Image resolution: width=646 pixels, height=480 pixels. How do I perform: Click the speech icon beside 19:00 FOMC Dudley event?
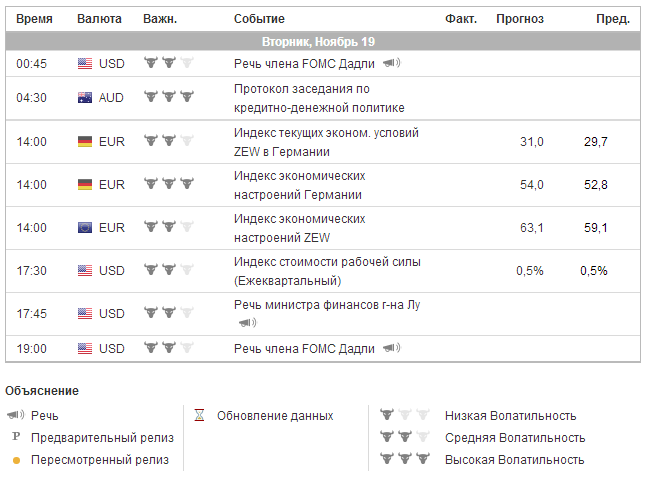[391, 348]
